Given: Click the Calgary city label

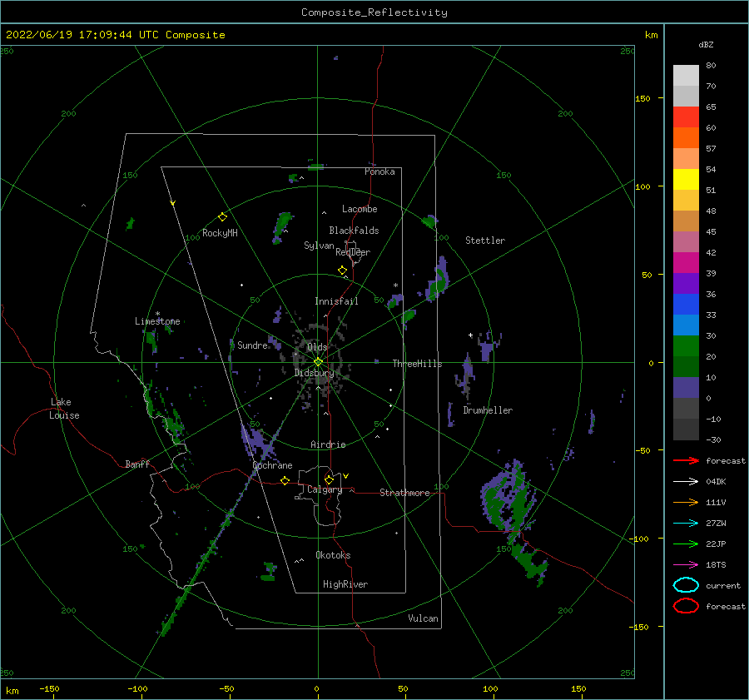Looking at the screenshot, I should (325, 489).
